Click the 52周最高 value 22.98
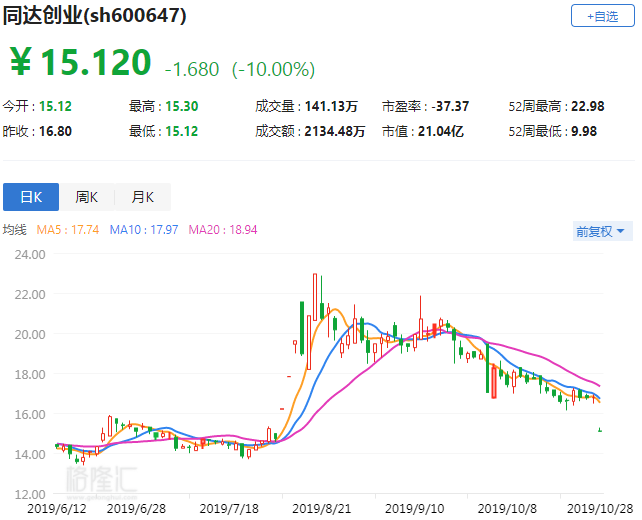This screenshot has width=642, height=520. coord(588,106)
